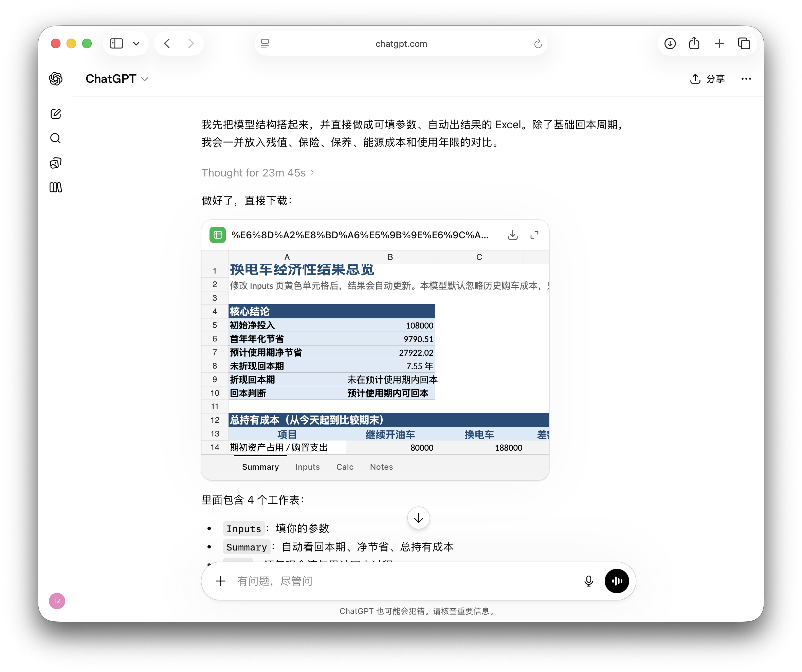The image size is (802, 672).
Task: Open the Notes sheet tab
Action: coord(381,467)
